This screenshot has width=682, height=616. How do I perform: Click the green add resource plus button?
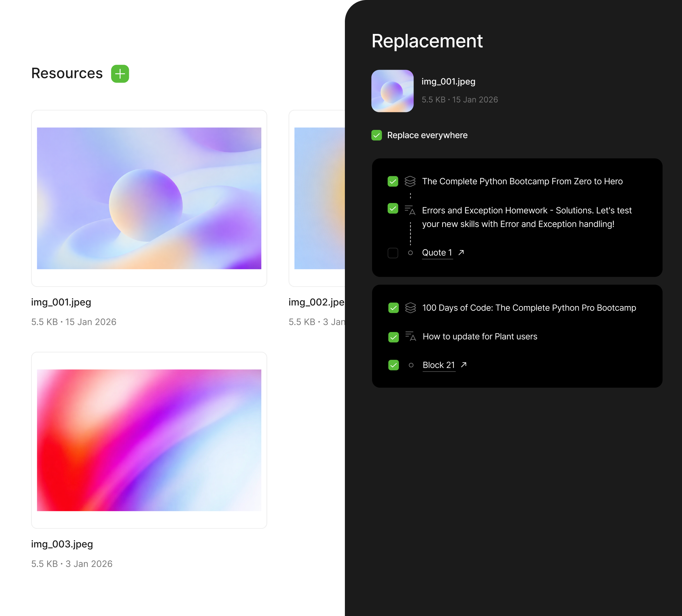[120, 74]
